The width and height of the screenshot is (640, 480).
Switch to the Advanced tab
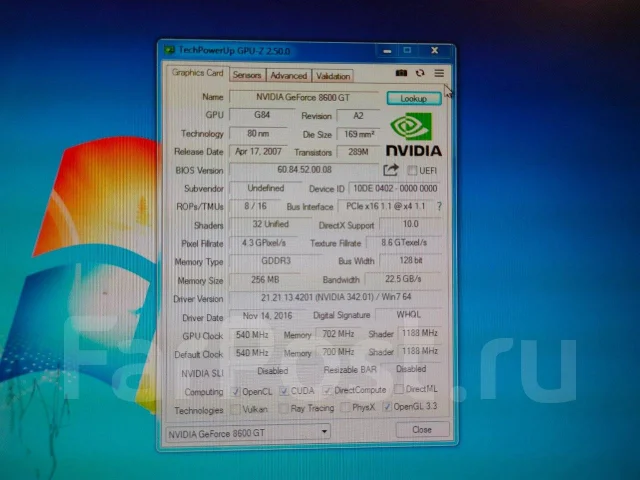(x=289, y=76)
